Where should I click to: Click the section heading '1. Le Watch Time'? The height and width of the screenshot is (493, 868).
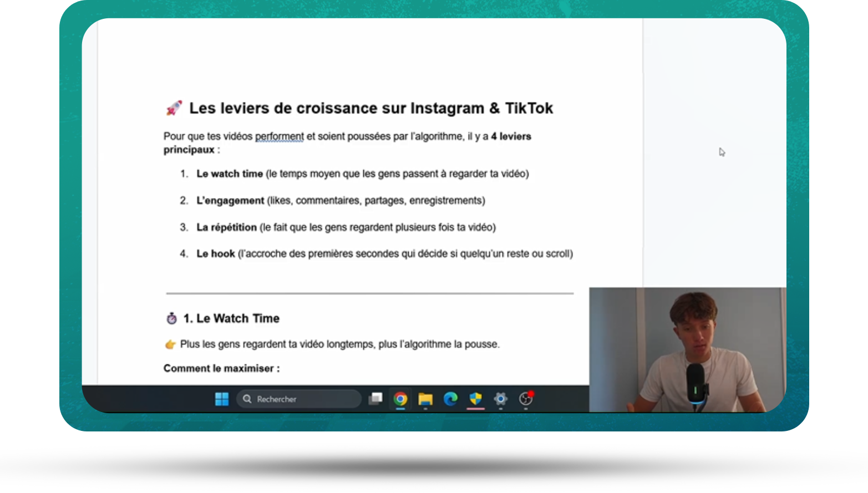click(x=231, y=318)
